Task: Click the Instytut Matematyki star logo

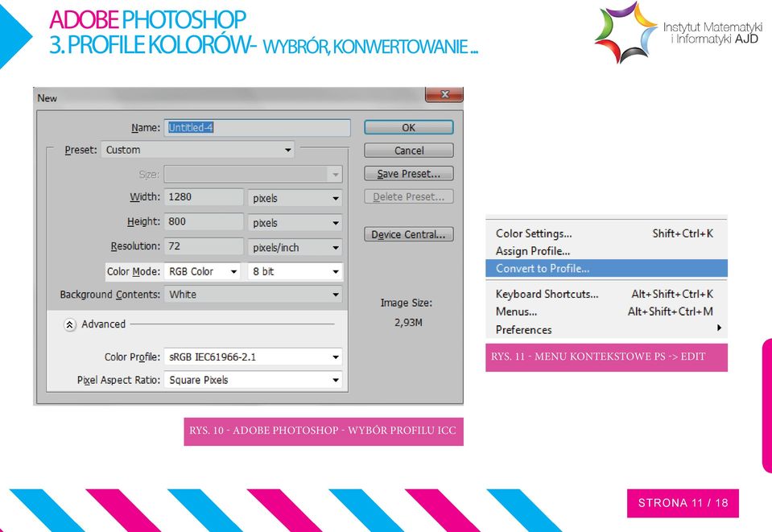Action: [x=625, y=32]
